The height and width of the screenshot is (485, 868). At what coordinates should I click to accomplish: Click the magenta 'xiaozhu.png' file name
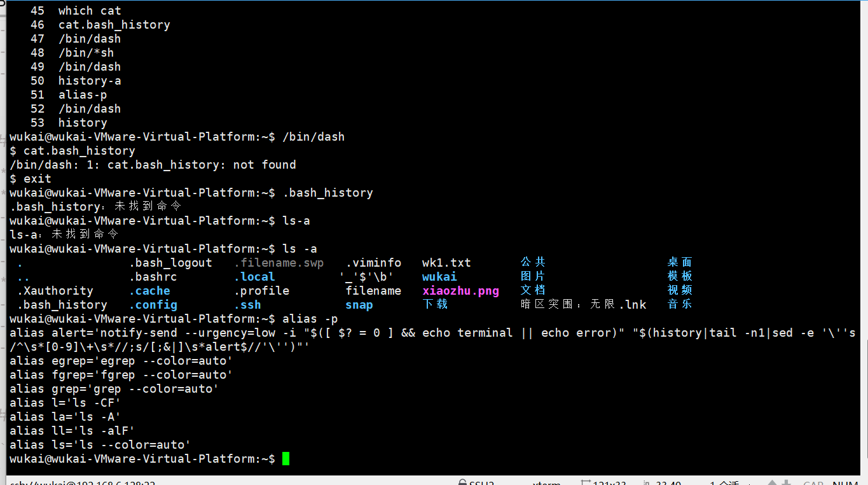click(460, 291)
